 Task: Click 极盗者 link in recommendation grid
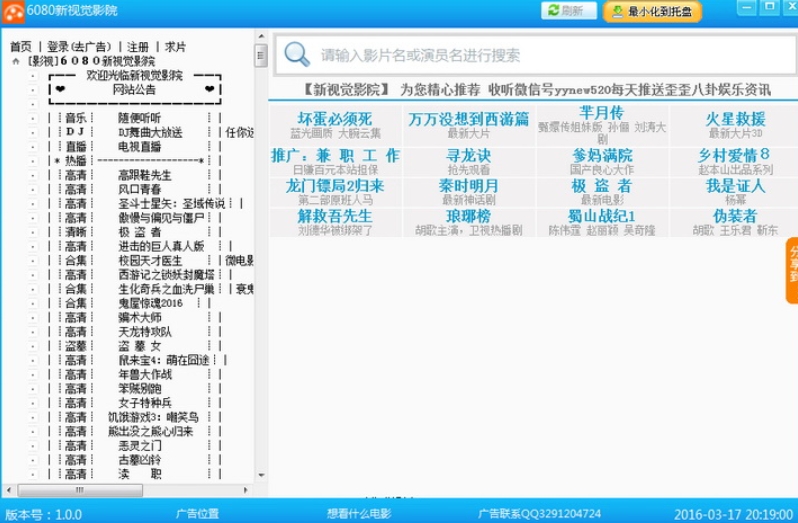[x=602, y=186]
